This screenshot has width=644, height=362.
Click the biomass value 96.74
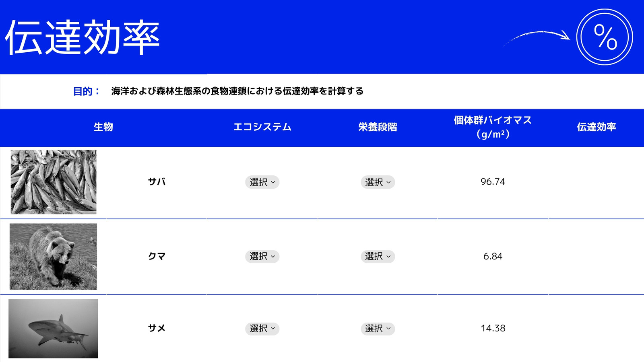coord(493,182)
